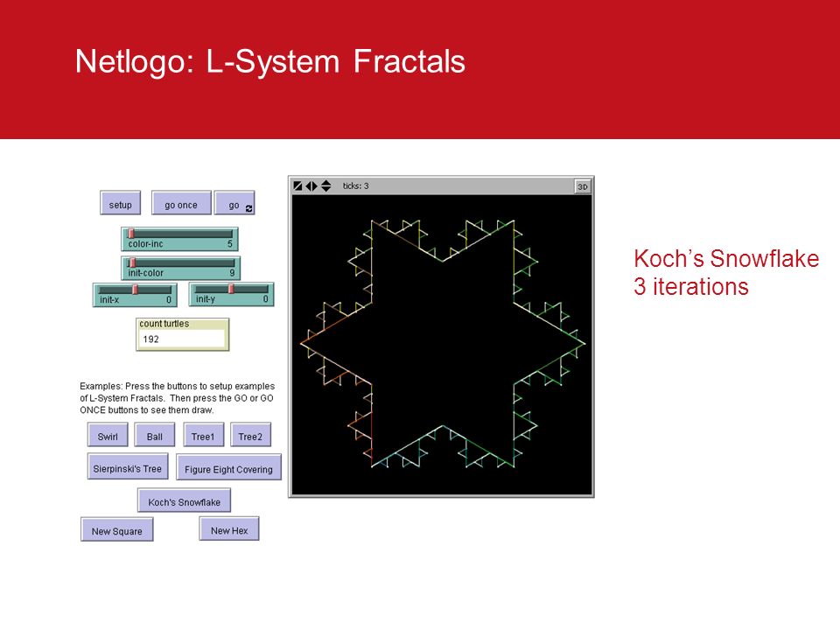Click the setup button

click(121, 203)
